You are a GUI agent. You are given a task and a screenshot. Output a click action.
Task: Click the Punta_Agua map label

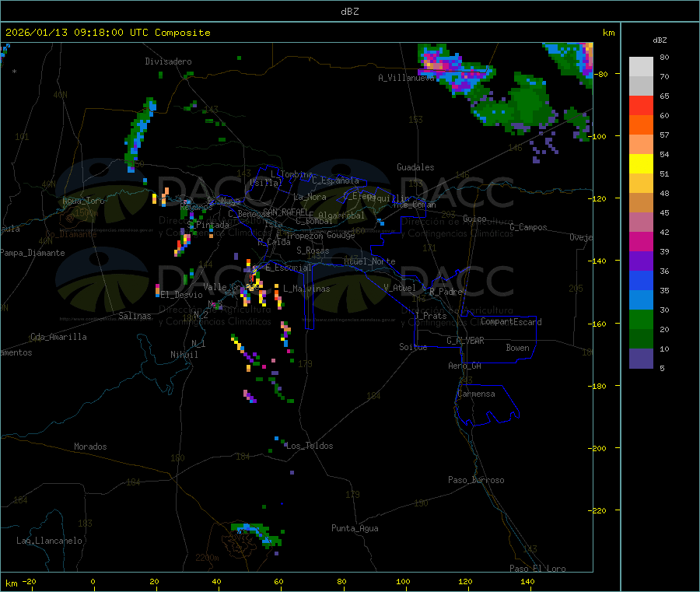[355, 528]
